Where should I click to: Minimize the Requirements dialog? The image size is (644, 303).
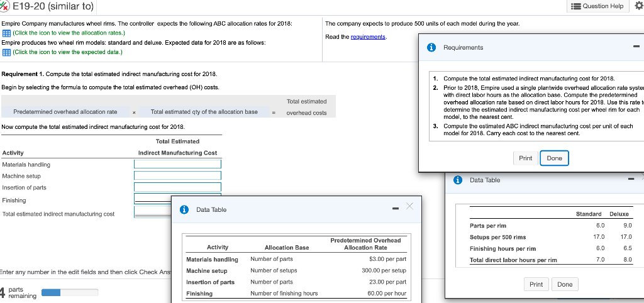(x=636, y=47)
